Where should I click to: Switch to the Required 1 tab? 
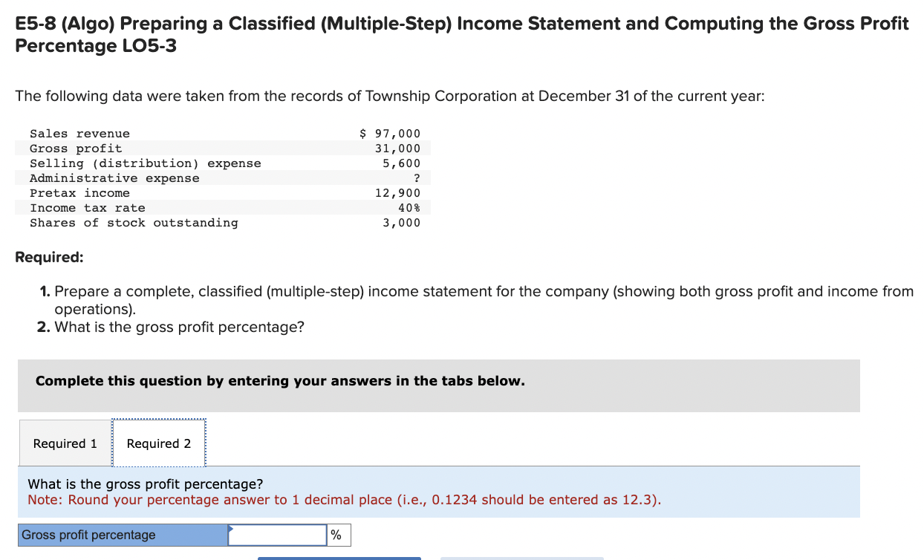(64, 443)
